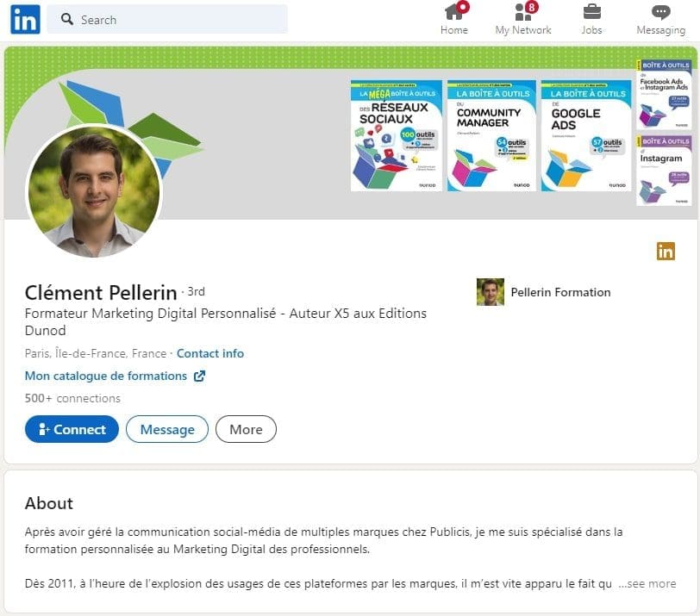The height and width of the screenshot is (616, 700).
Task: Click the search magnifier icon
Action: (67, 19)
